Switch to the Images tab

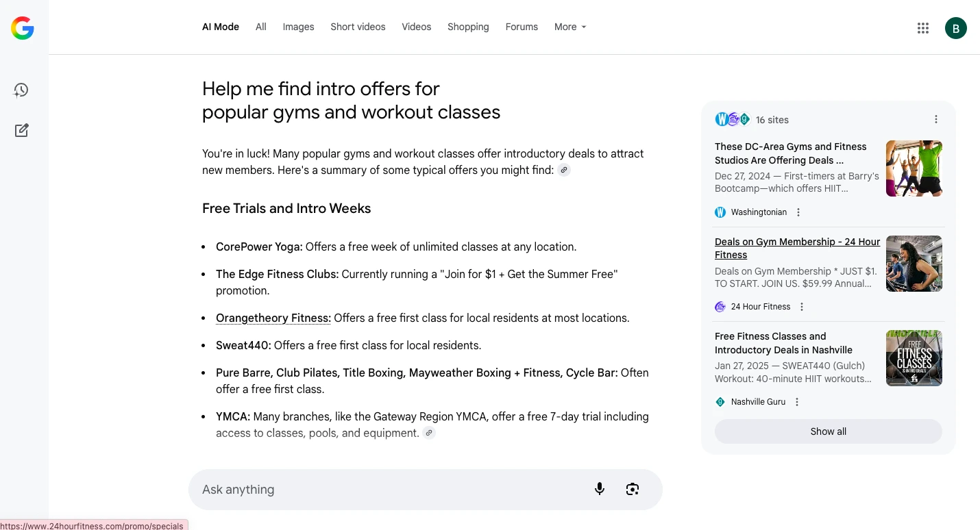[x=298, y=27]
